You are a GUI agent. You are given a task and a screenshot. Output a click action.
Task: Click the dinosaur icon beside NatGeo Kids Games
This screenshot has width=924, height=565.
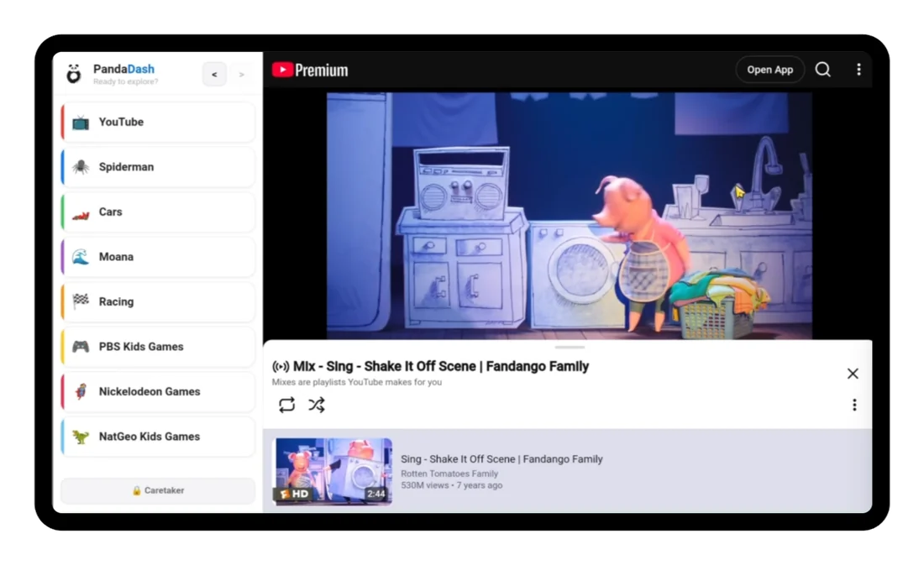(x=81, y=437)
